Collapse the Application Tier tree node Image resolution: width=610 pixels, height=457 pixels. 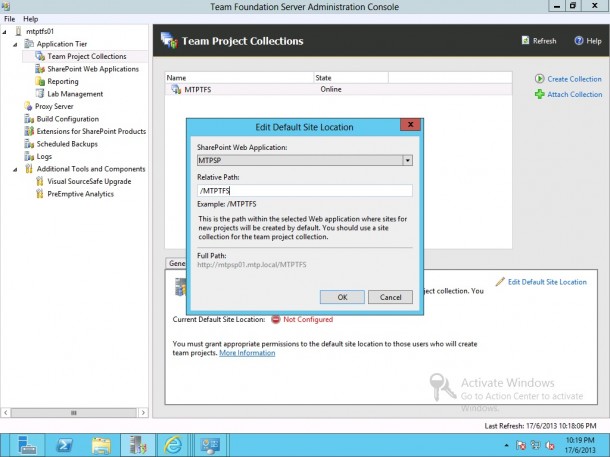click(x=15, y=44)
